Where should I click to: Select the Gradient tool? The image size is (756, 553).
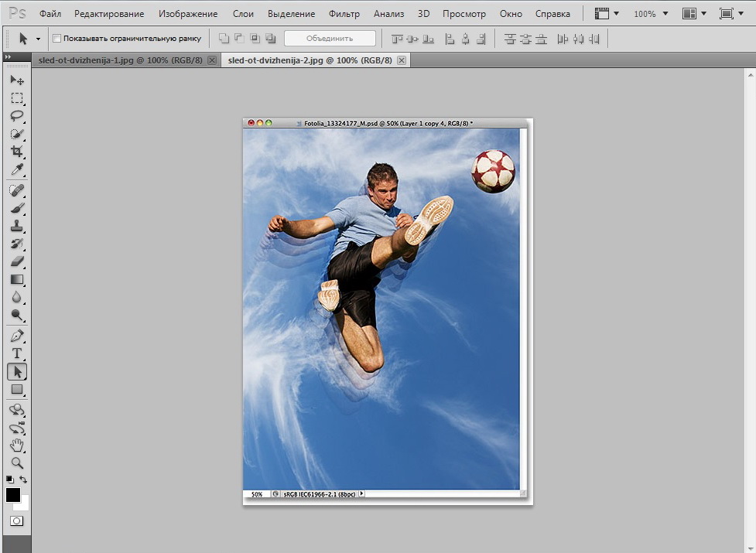[17, 279]
